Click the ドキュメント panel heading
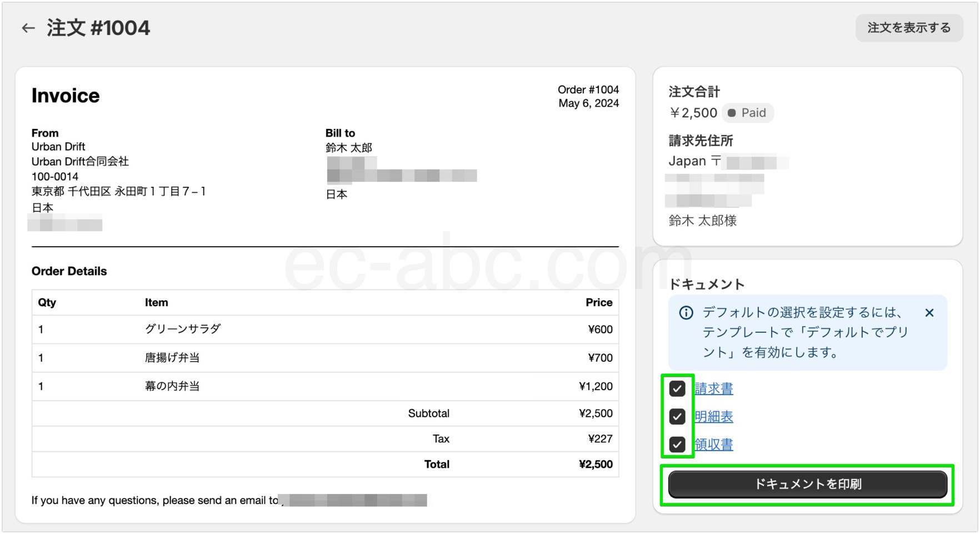This screenshot has height=534, width=980. coord(707,283)
